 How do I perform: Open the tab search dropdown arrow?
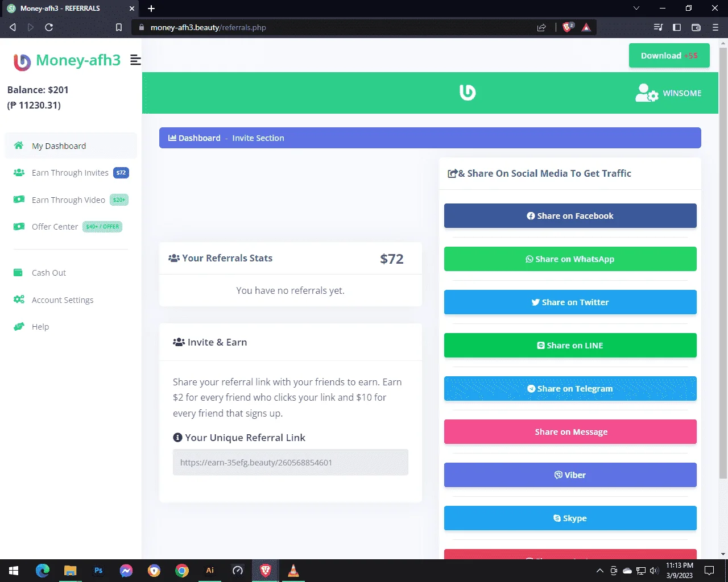pos(636,8)
